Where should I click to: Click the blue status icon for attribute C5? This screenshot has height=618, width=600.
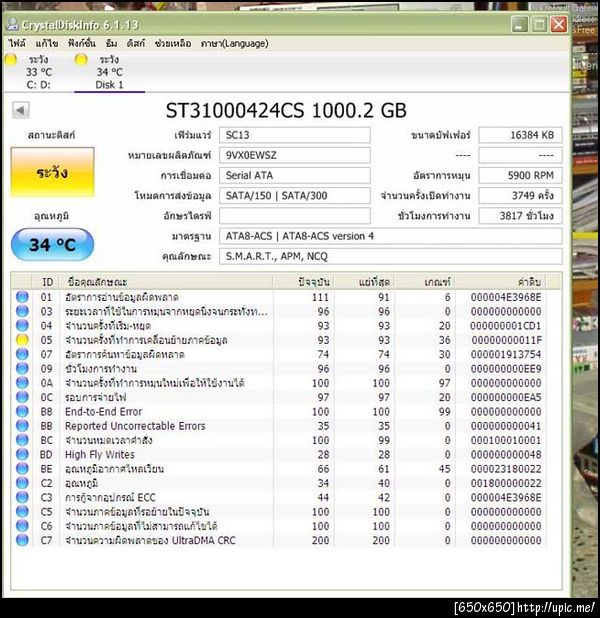[22, 511]
